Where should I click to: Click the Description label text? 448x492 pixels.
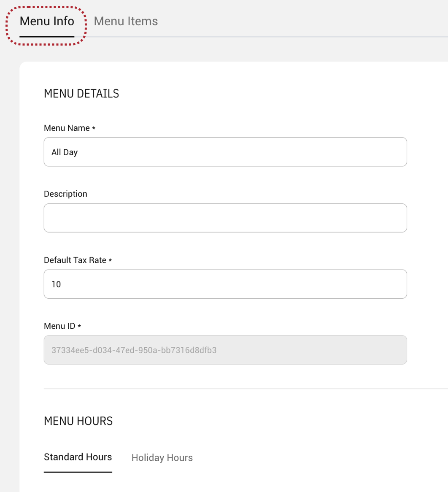[x=65, y=194]
